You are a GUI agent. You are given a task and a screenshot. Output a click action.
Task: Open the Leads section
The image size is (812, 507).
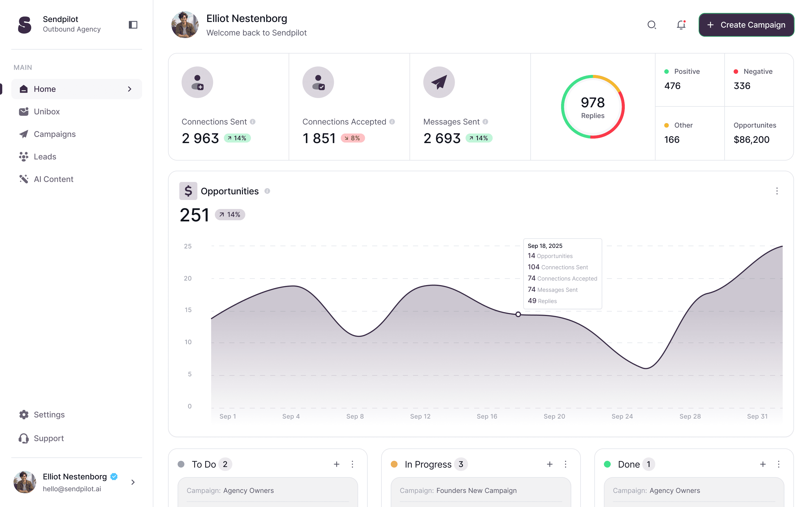[45, 157]
